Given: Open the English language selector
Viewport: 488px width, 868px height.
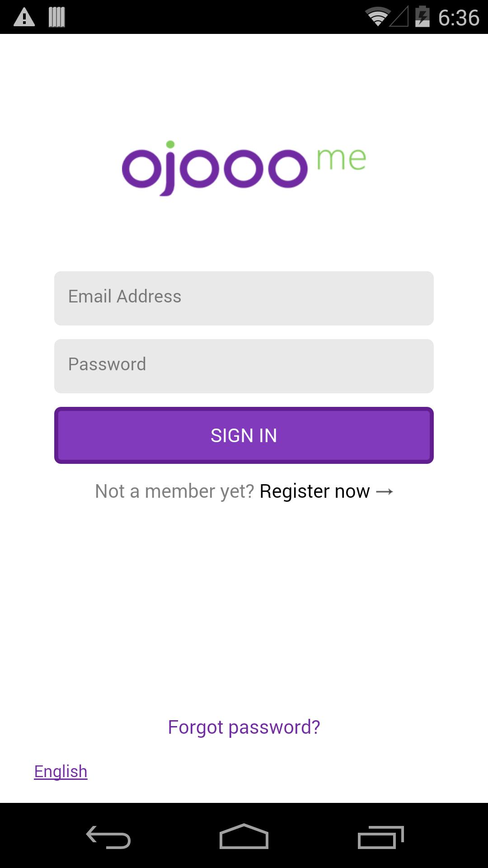Looking at the screenshot, I should click(61, 771).
